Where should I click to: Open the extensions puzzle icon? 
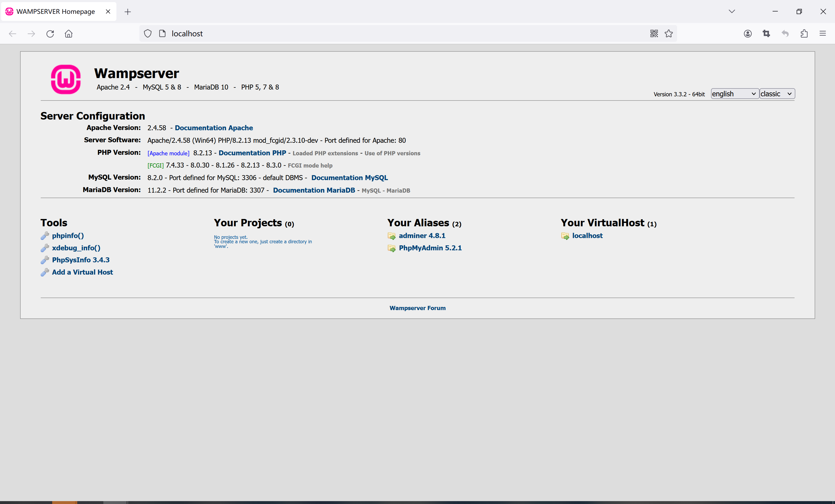pos(804,34)
